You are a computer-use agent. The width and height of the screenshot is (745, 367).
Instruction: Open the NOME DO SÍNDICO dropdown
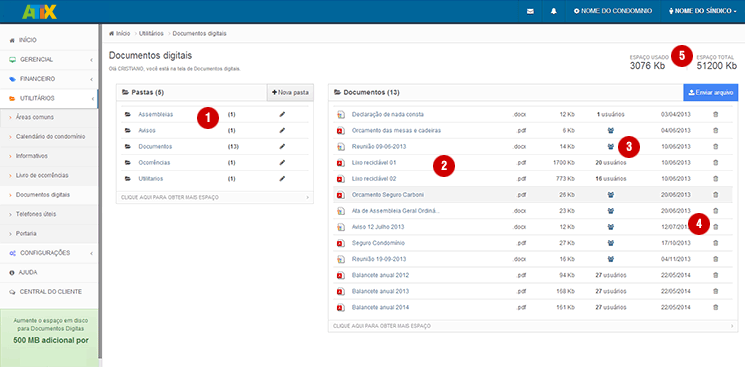702,11
